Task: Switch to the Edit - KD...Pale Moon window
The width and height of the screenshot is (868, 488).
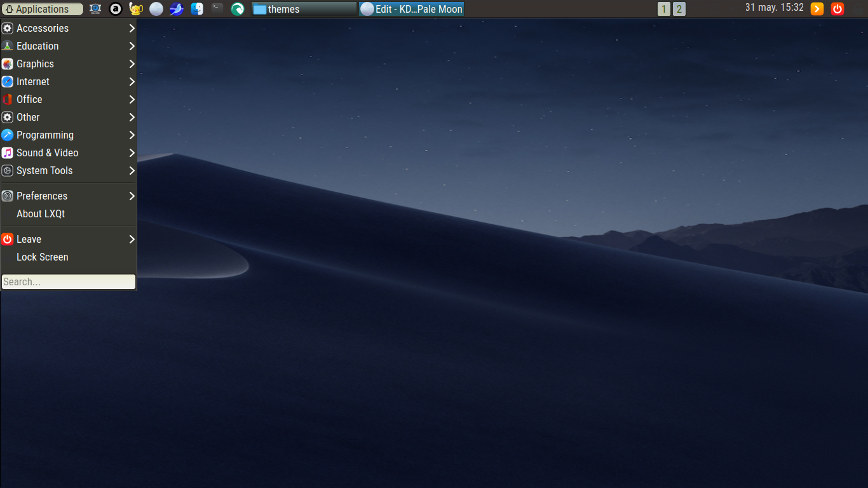Action: pos(411,9)
